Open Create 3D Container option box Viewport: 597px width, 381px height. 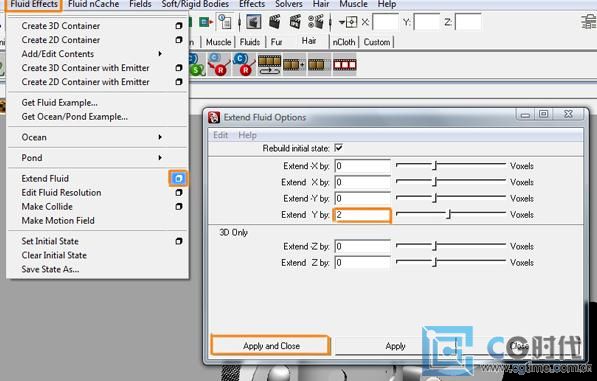[179, 26]
